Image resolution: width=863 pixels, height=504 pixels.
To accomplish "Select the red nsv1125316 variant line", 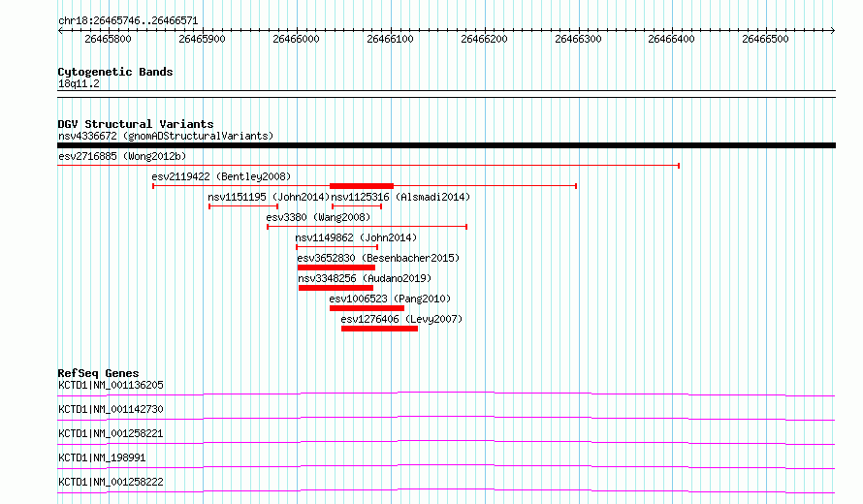I will 357,206.
